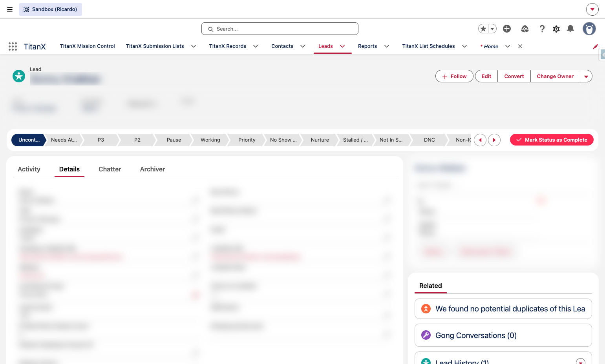Open the Setup gear menu

[556, 29]
